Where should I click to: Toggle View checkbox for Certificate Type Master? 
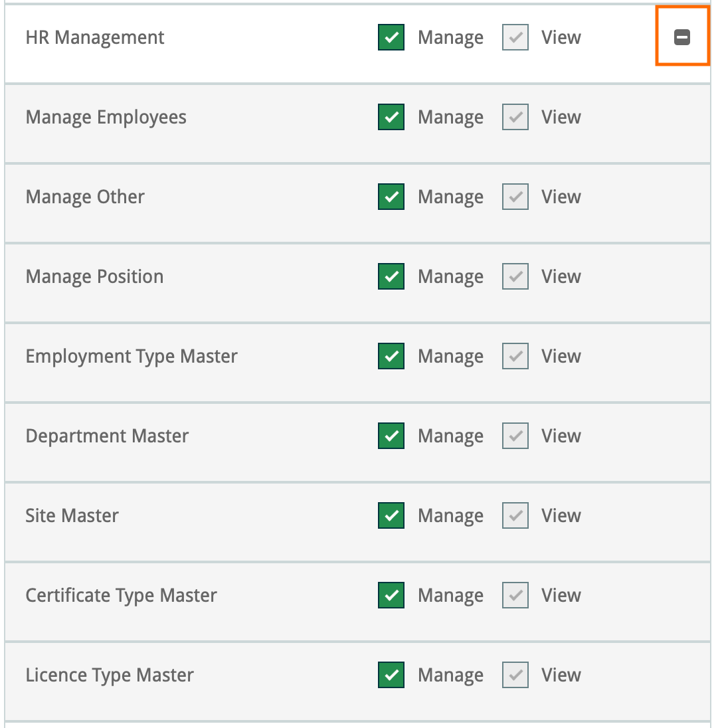[x=515, y=596]
